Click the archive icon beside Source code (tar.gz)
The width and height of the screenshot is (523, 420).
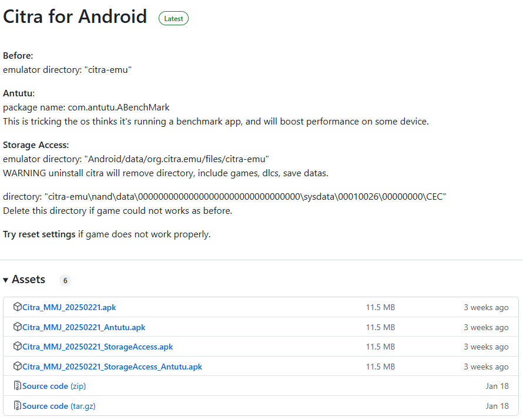pos(18,406)
